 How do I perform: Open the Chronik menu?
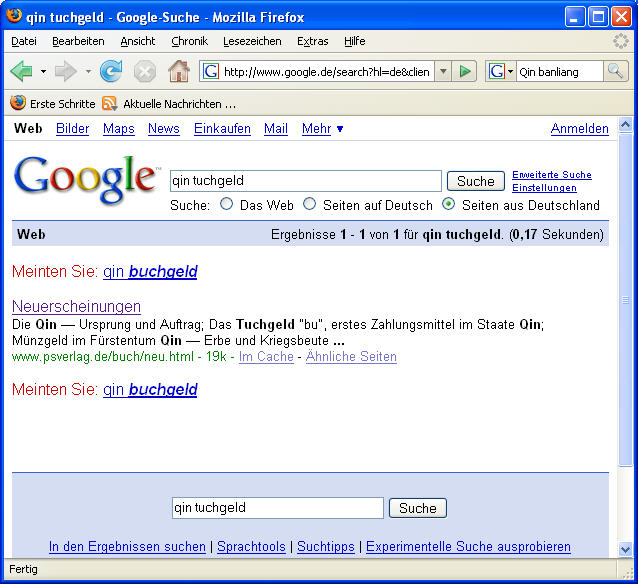point(189,41)
